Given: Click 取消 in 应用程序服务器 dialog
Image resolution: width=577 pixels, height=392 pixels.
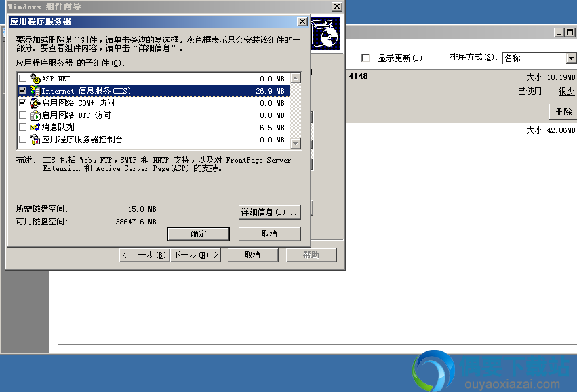Looking at the screenshot, I should 270,234.
